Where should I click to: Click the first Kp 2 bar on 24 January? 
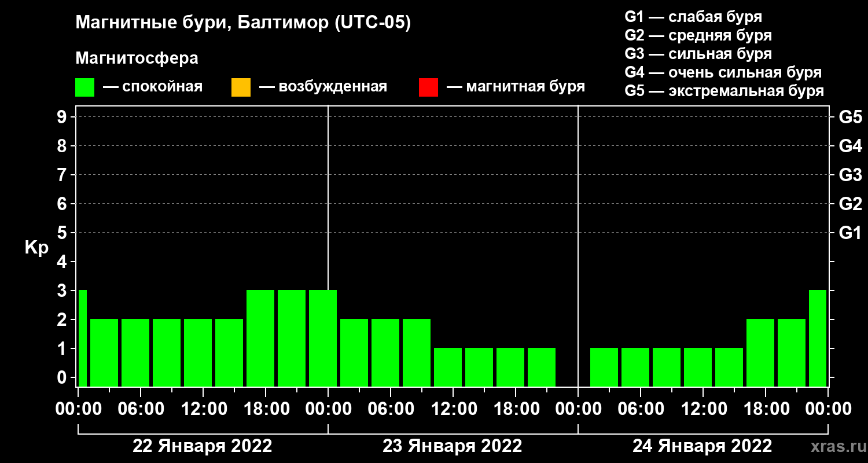point(760,352)
